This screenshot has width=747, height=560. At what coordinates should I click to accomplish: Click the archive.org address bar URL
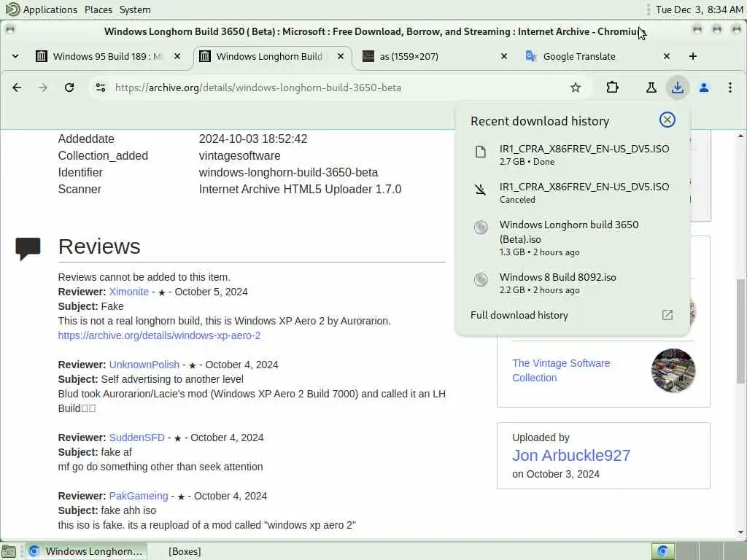click(258, 87)
